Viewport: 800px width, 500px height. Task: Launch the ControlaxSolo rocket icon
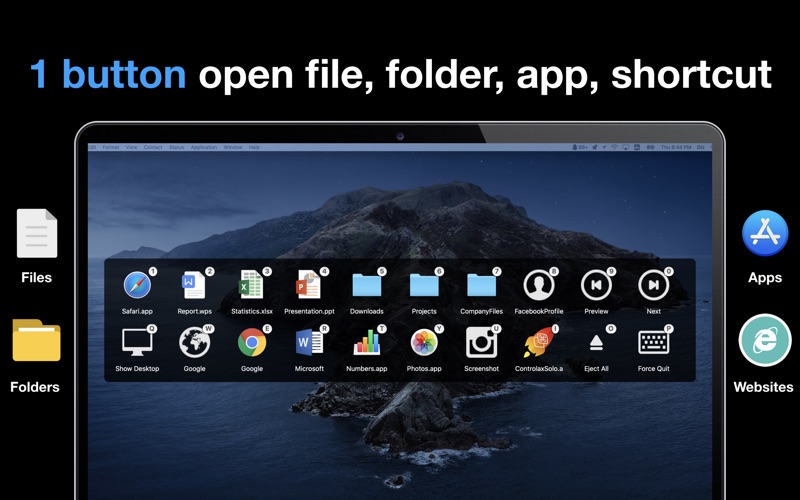pos(539,342)
